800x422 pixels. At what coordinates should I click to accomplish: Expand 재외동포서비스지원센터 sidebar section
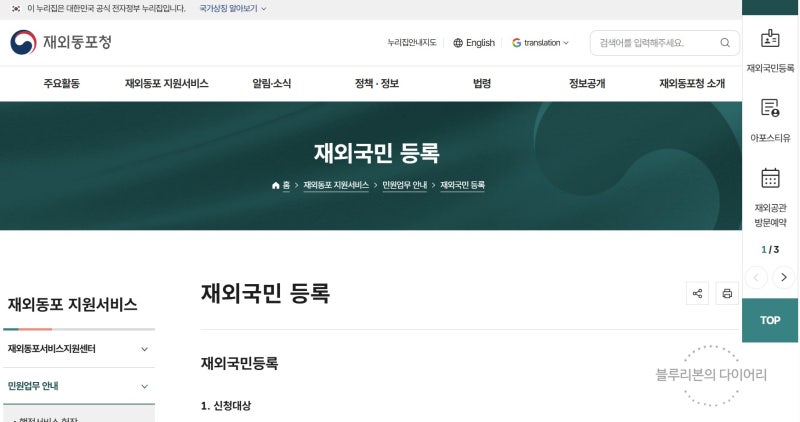[79, 349]
